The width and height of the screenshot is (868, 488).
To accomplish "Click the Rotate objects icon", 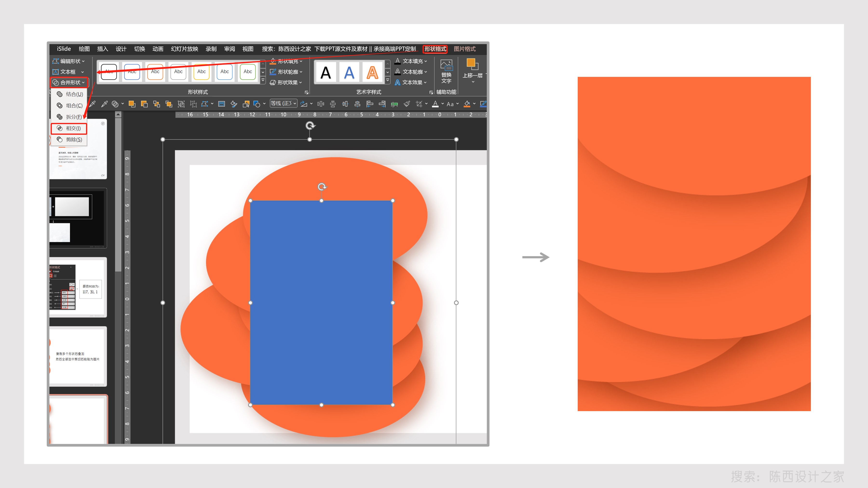I will [304, 104].
